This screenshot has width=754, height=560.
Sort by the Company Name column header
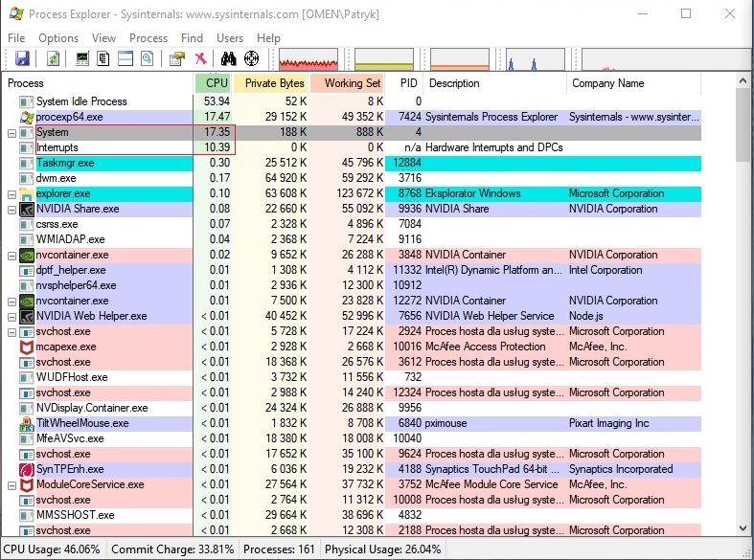coord(635,83)
